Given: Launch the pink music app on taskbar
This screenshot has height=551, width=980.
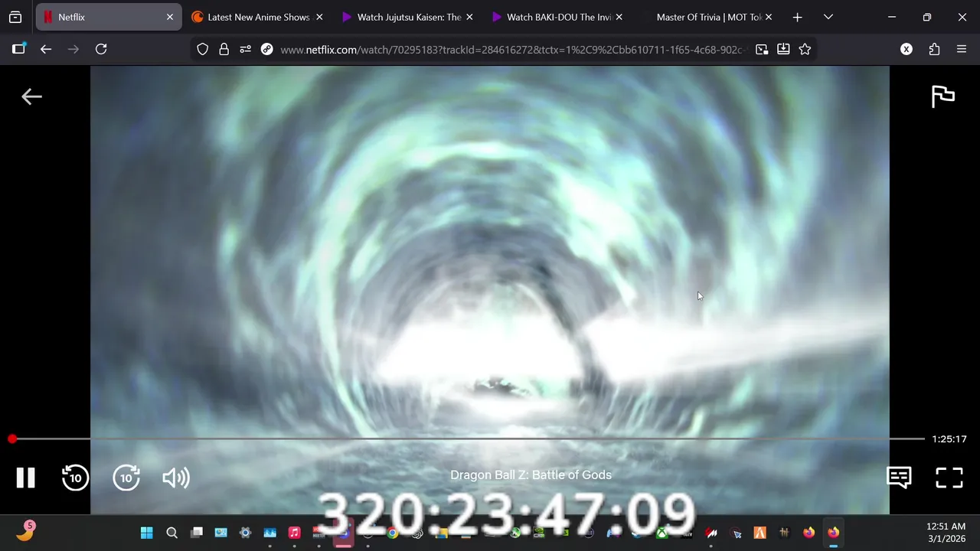Looking at the screenshot, I should (x=294, y=533).
